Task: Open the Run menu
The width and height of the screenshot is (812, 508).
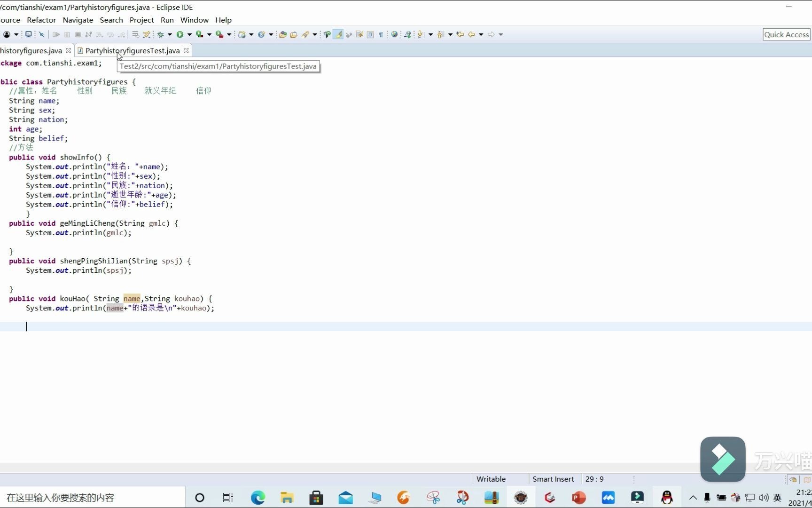Action: [x=167, y=20]
